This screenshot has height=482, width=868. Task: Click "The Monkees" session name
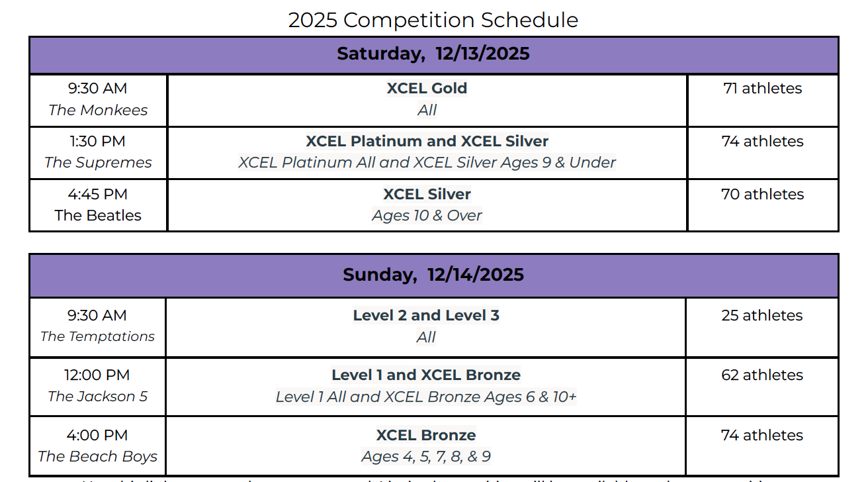coord(98,110)
